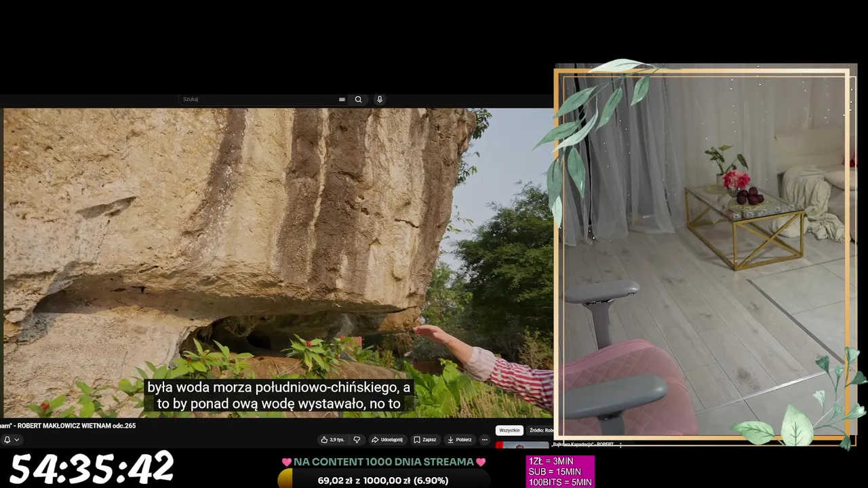Open the three-dot more actions menu
Screen dimensions: 868x488
point(484,439)
